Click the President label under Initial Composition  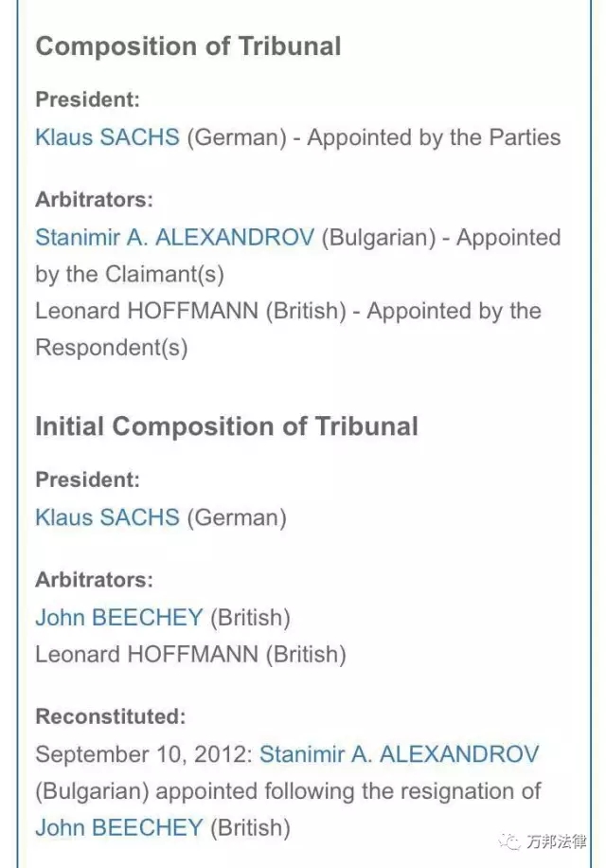click(87, 479)
